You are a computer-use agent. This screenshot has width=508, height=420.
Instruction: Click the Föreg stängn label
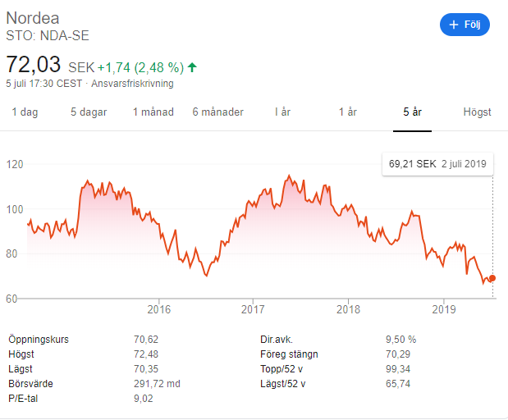click(x=289, y=354)
